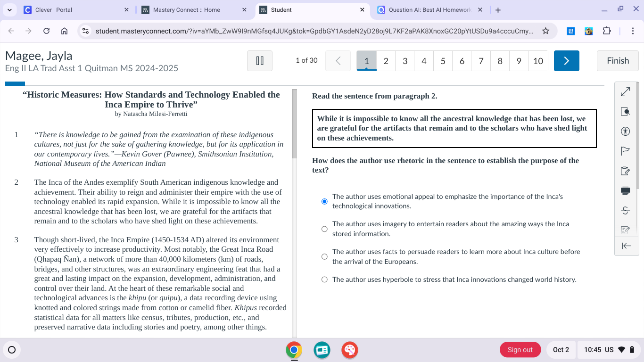This screenshot has height=362, width=644.
Task: Collapse the sidebar tools panel
Action: [626, 246]
